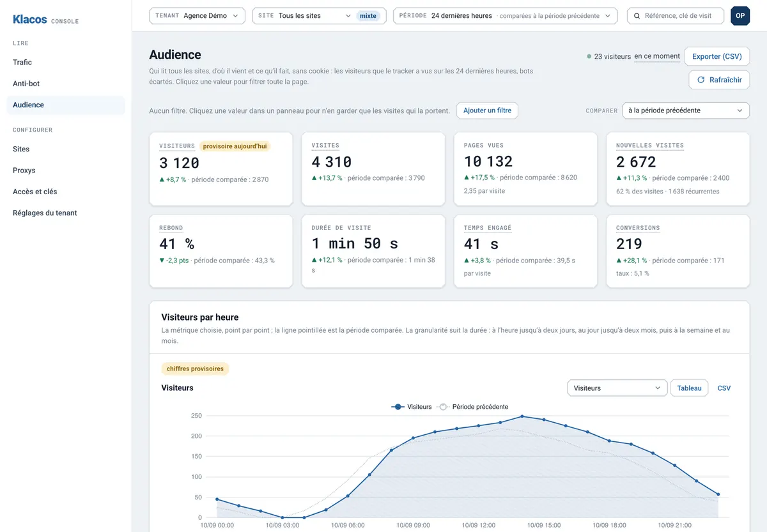Open the OP user avatar menu
The width and height of the screenshot is (767, 532).
[740, 16]
